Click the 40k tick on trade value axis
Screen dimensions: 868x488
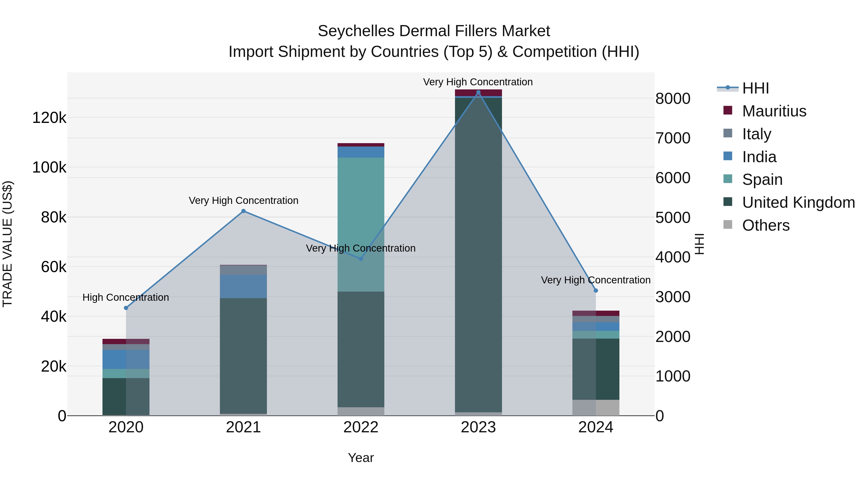coord(54,316)
